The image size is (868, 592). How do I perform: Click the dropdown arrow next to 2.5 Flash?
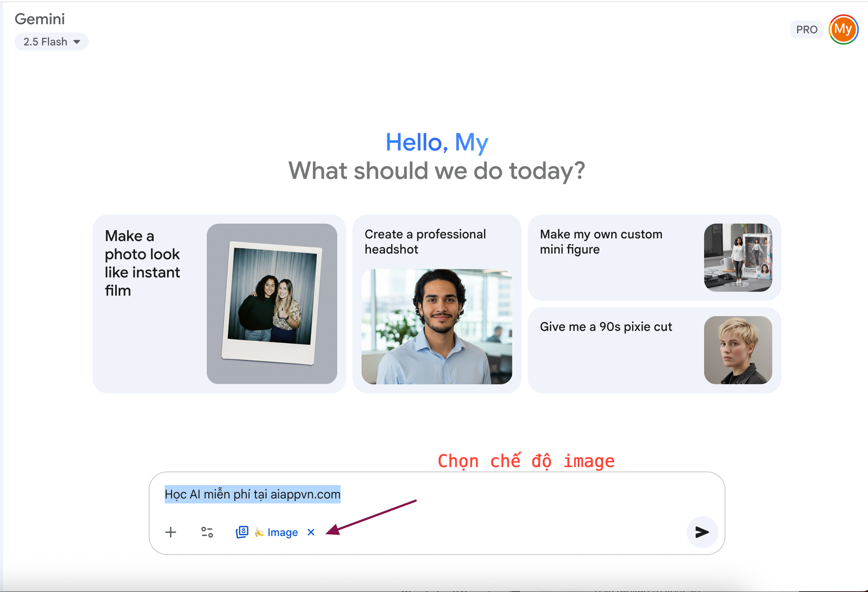(77, 42)
